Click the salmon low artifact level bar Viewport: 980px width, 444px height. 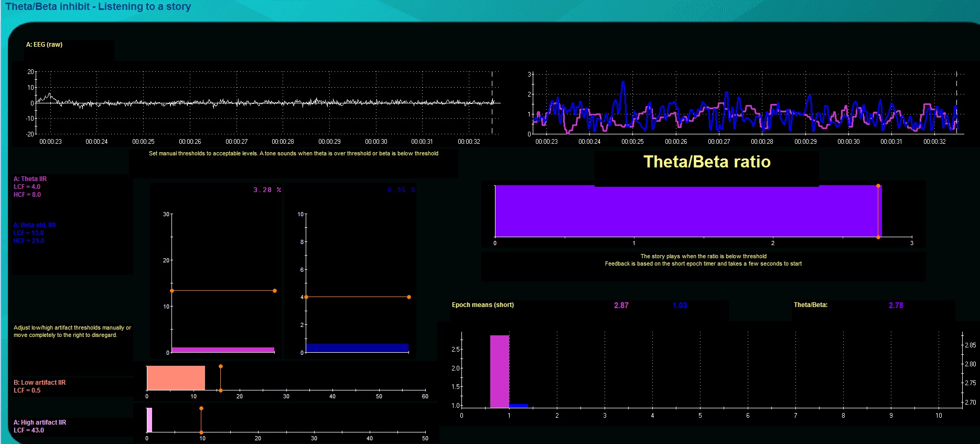point(176,378)
